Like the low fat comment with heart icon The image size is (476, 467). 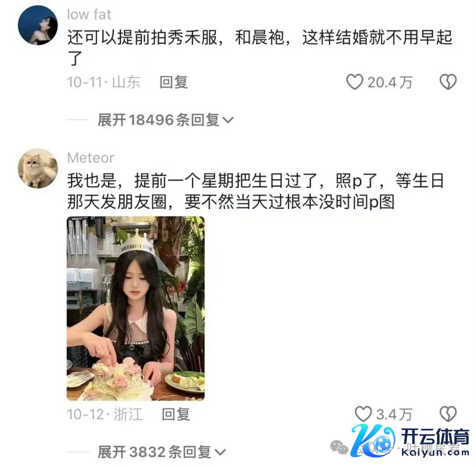pos(354,82)
